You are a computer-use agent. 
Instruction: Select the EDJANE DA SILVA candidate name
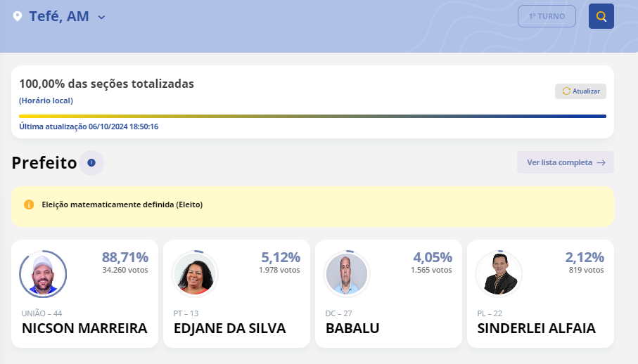click(x=230, y=328)
